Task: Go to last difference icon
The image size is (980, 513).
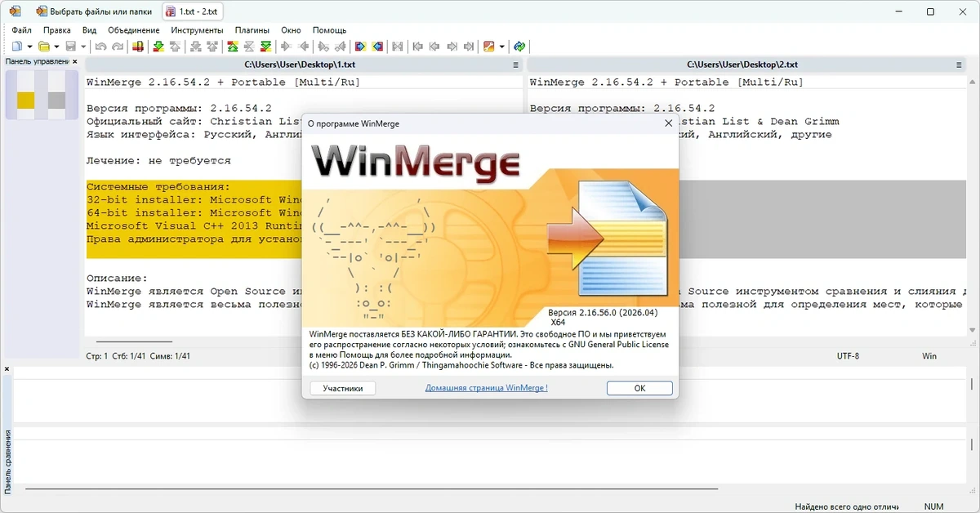Action: coord(266,47)
